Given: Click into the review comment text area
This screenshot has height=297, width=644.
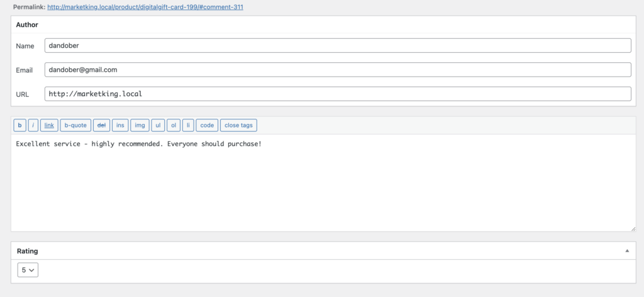Looking at the screenshot, I should tap(323, 183).
